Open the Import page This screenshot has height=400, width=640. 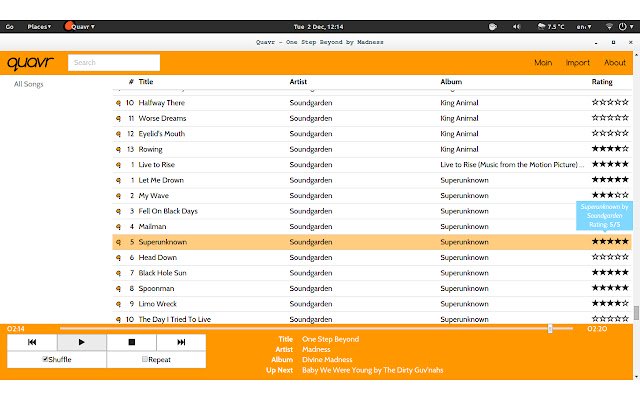pyautogui.click(x=578, y=62)
